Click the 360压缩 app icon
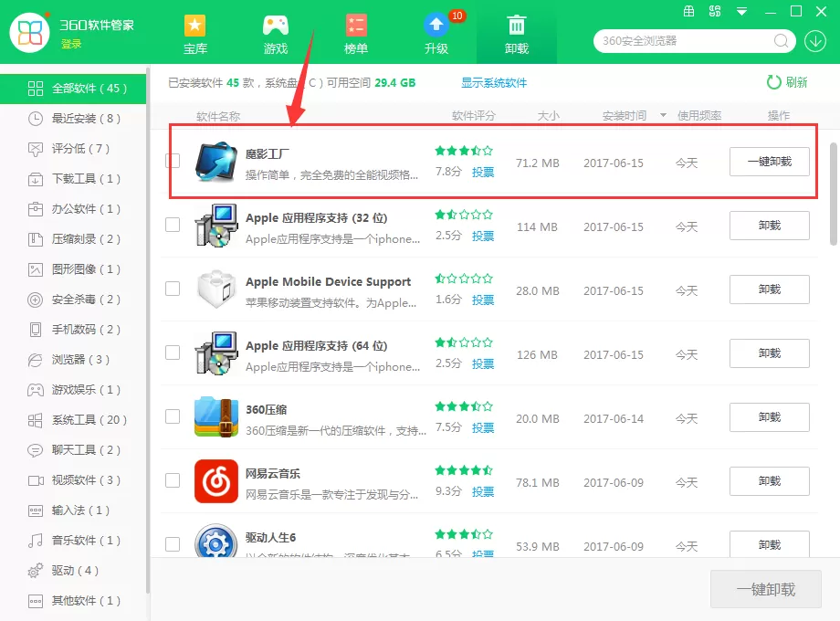Screen dimensions: 840x621 tap(215, 416)
